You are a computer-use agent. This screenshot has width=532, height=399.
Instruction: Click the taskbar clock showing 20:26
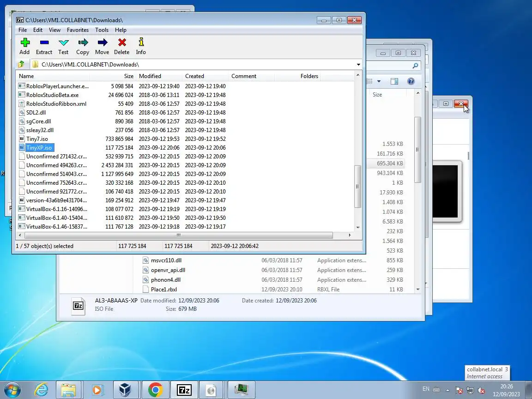(506, 390)
